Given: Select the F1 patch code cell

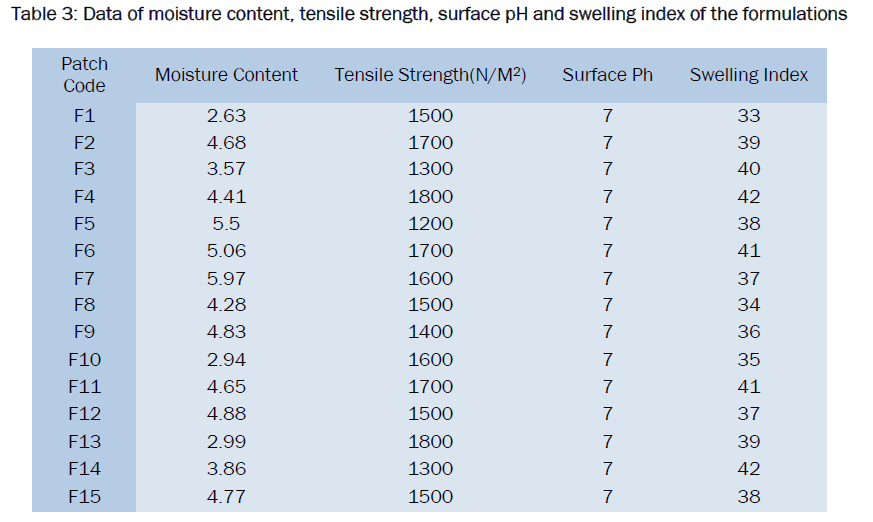Looking at the screenshot, I should 84,115.
